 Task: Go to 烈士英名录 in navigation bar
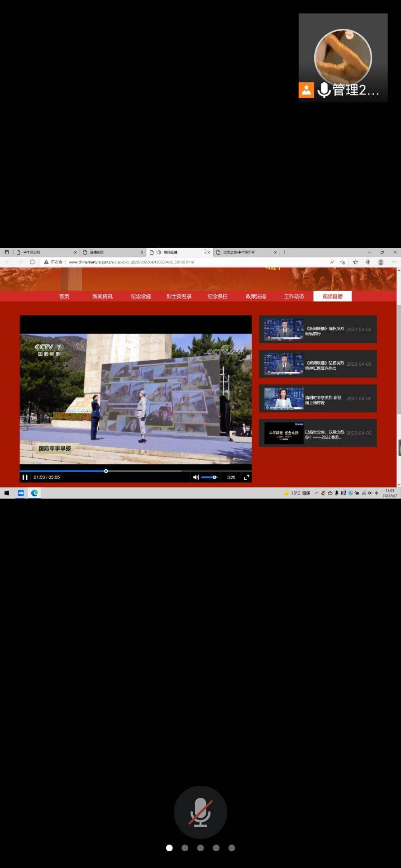179,297
